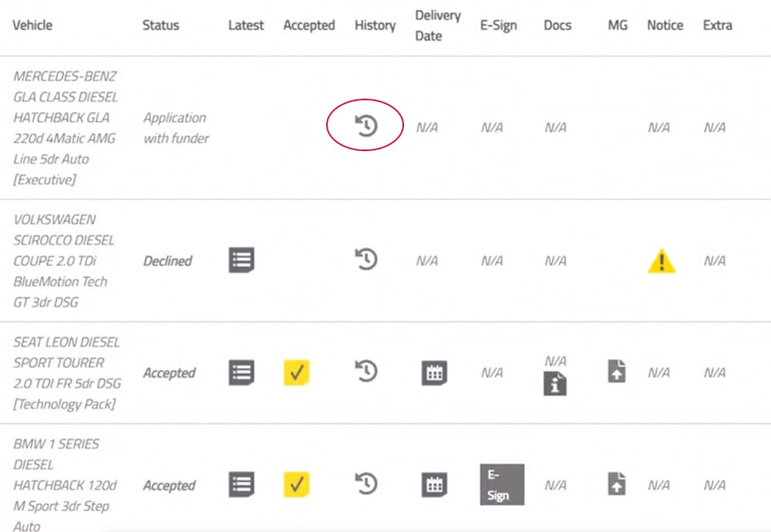
Task: Click the E-Sign button for BMW 1 Series
Action: pos(502,485)
